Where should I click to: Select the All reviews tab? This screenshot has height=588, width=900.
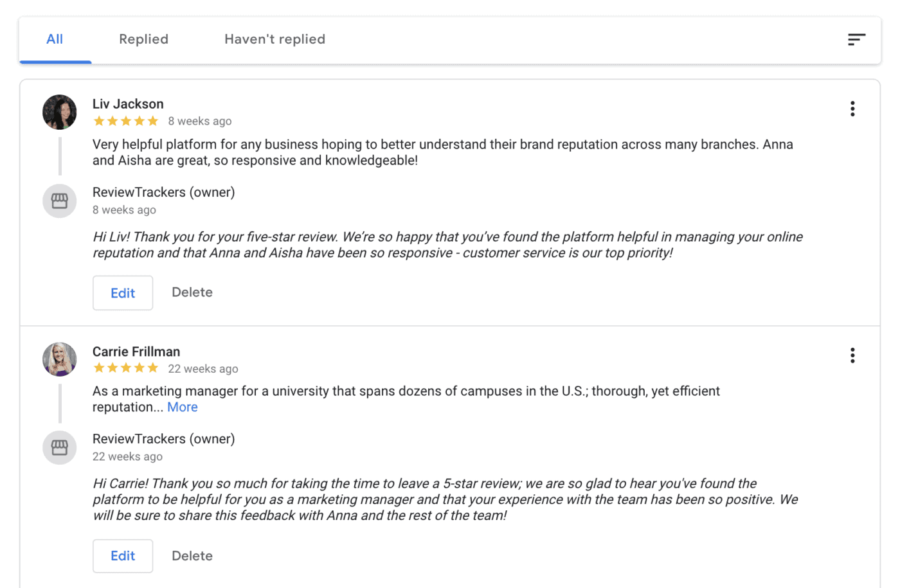pos(55,39)
